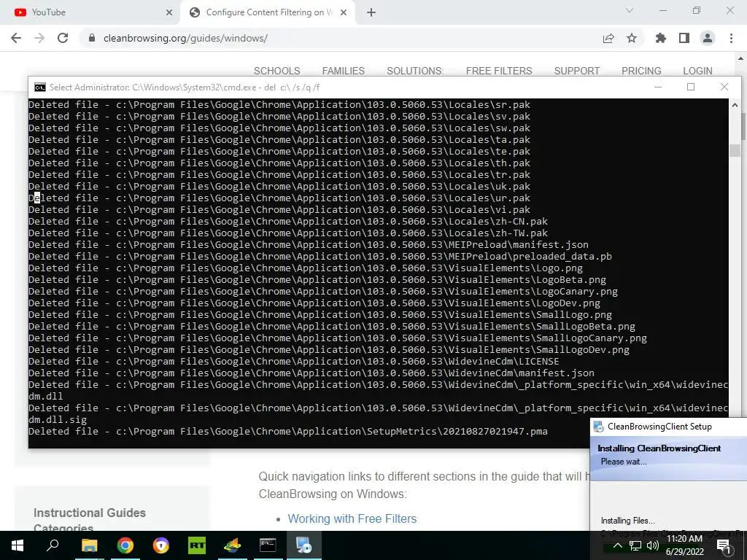Open the colorful bird app in taskbar
This screenshot has width=747, height=560.
pos(233,545)
